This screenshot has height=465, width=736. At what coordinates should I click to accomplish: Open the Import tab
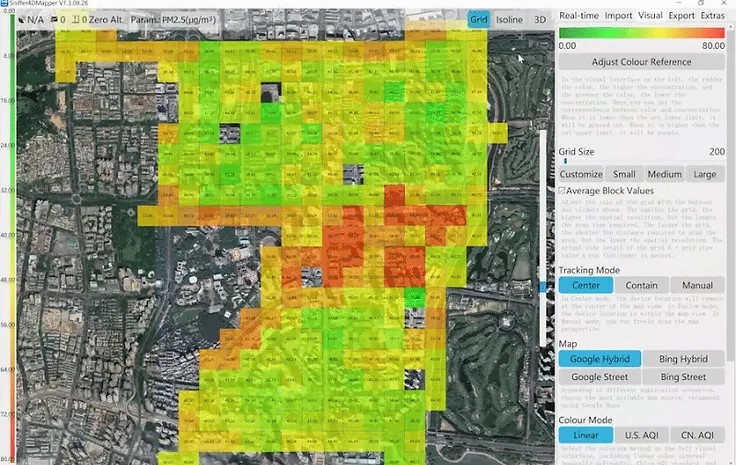[x=618, y=16]
